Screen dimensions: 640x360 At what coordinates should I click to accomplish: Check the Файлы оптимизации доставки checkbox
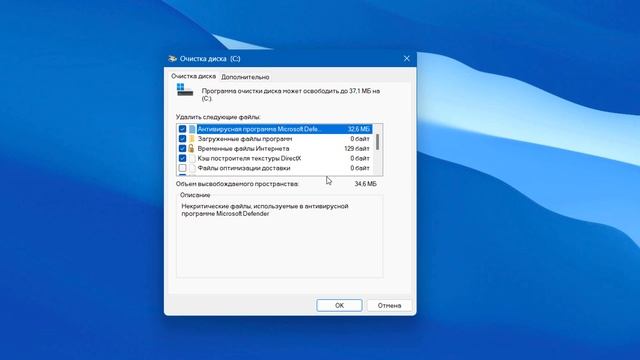(x=182, y=168)
